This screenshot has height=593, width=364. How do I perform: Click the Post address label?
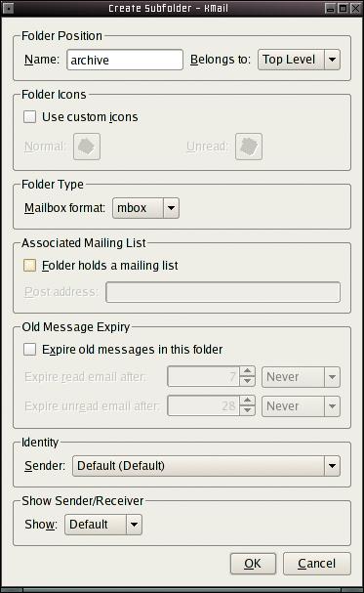click(61, 292)
